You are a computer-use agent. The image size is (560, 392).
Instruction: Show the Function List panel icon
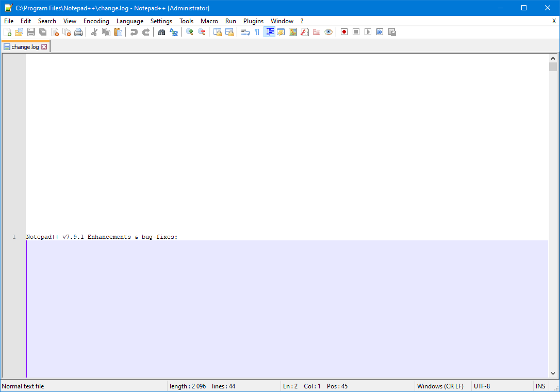305,32
